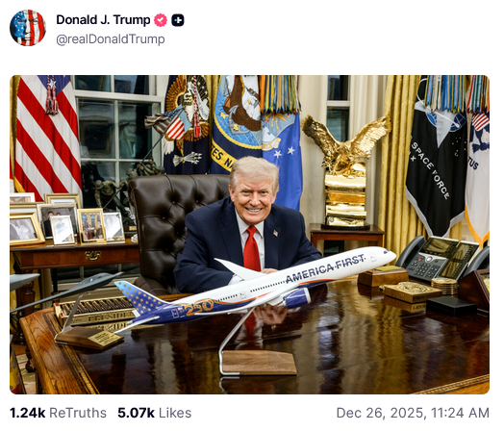Open the Donald J. Trump display name

point(103,20)
